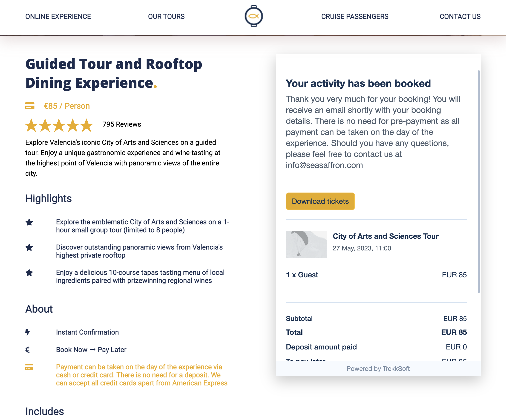Click the lightning bolt Instant Confirmation icon
506x420 pixels.
point(27,332)
